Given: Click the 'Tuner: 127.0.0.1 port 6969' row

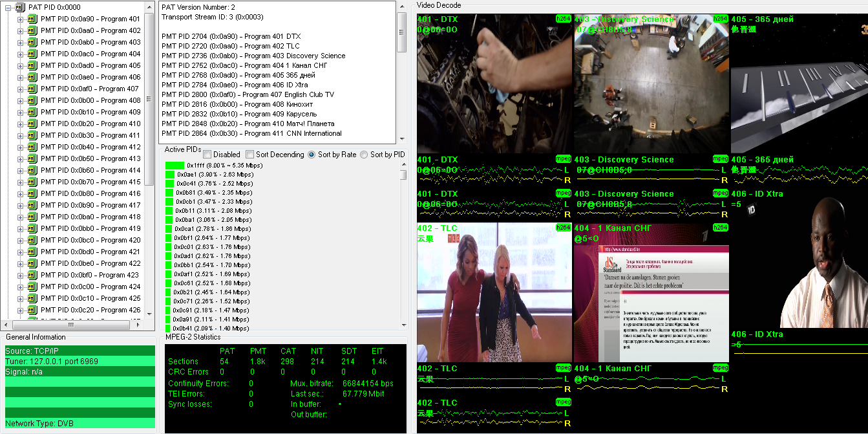Looking at the screenshot, I should (x=80, y=361).
